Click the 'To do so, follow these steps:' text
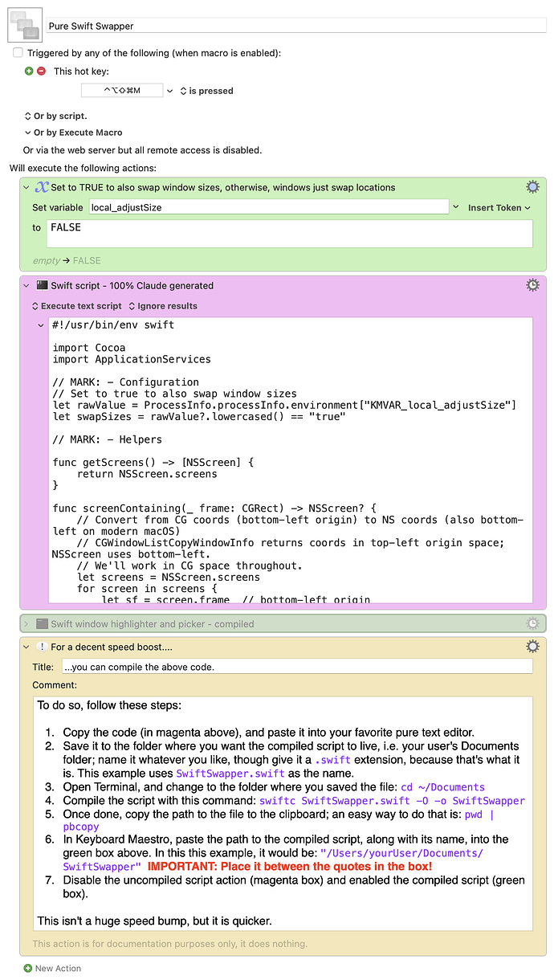Screen dimensions: 554x980 (x=109, y=705)
